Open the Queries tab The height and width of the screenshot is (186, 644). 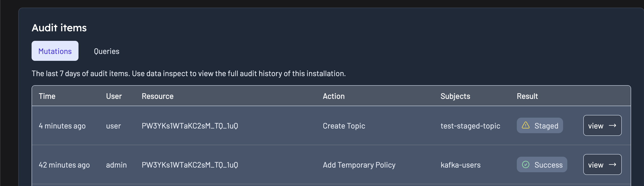[x=107, y=51]
